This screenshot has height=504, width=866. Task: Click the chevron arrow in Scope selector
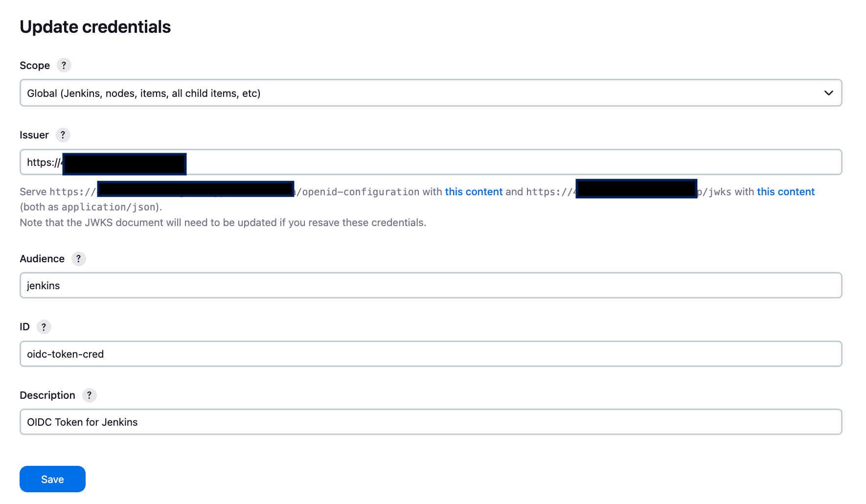[828, 93]
